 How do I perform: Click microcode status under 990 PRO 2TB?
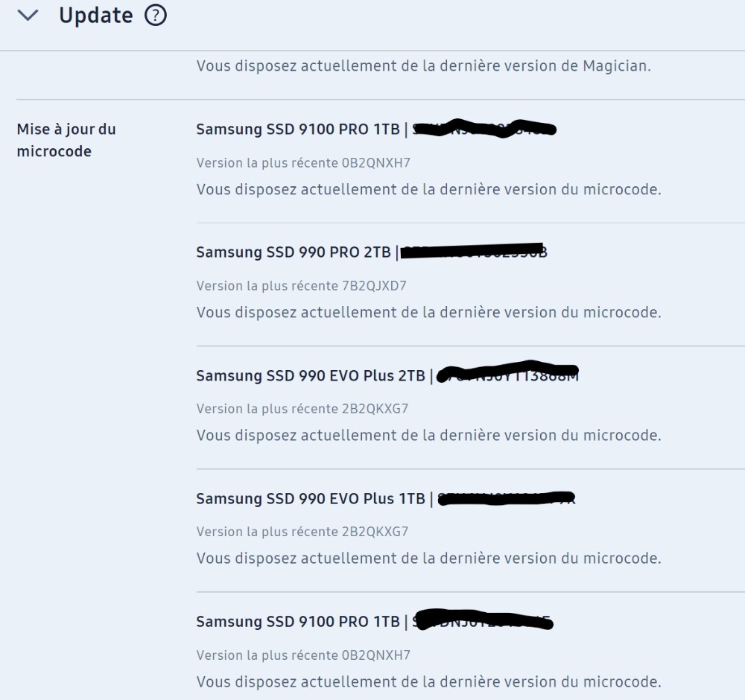(428, 313)
